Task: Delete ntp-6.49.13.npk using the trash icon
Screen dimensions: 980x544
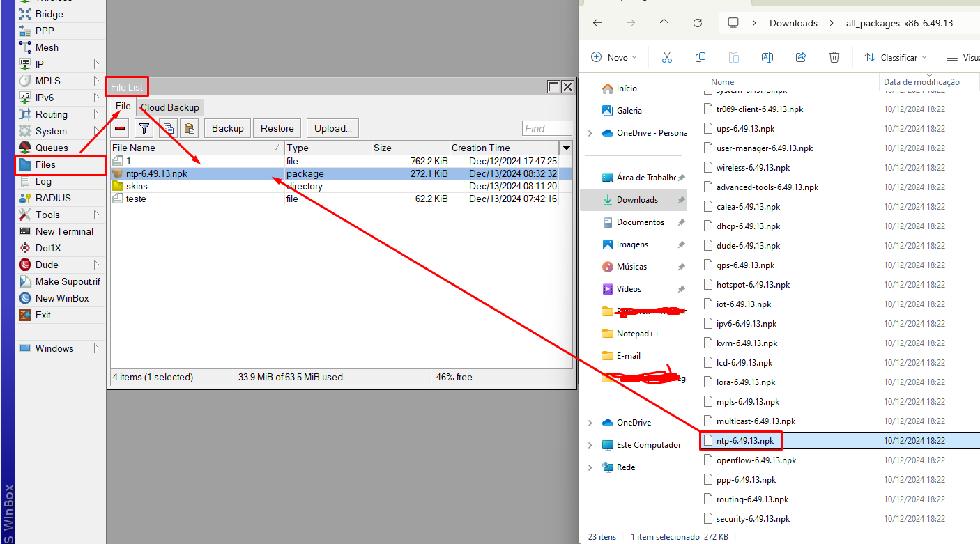Action: click(834, 56)
